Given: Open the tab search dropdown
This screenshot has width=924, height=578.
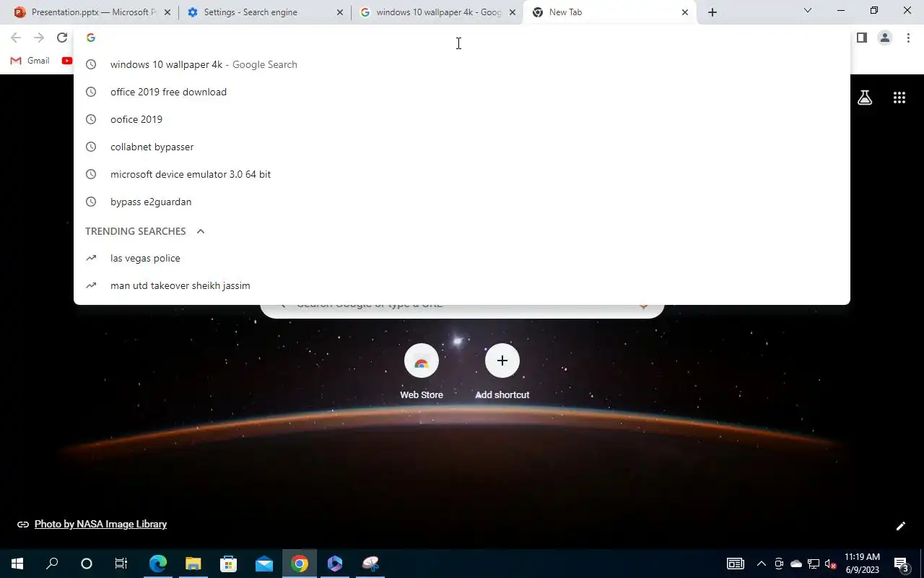Looking at the screenshot, I should (808, 11).
